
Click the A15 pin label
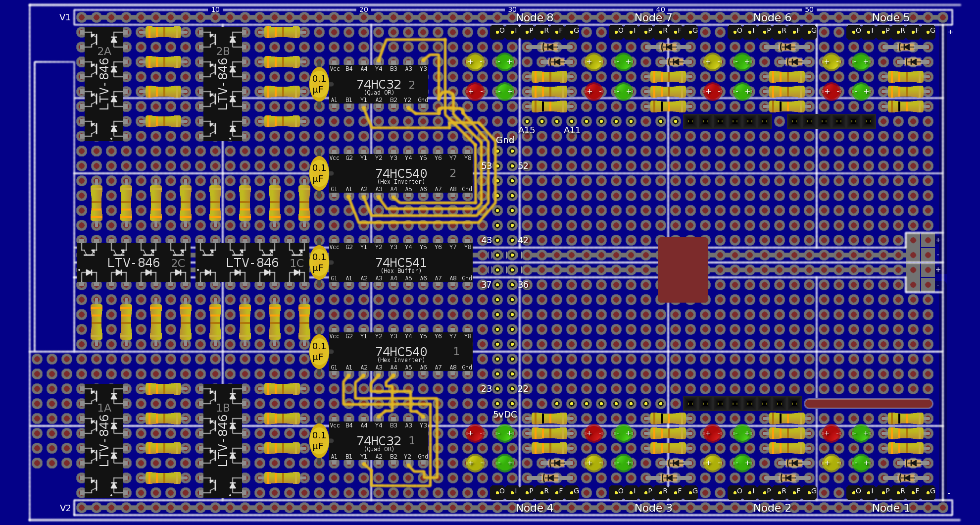pos(527,130)
